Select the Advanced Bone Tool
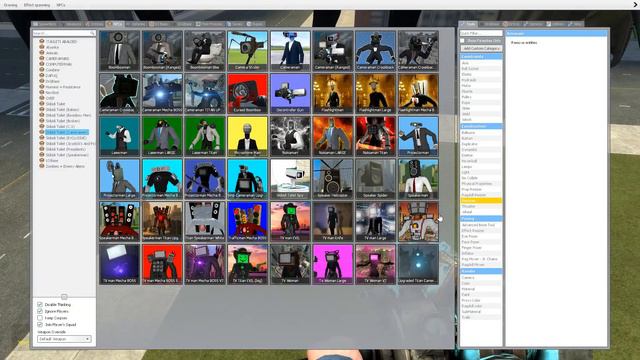640x360 pixels. point(481,225)
